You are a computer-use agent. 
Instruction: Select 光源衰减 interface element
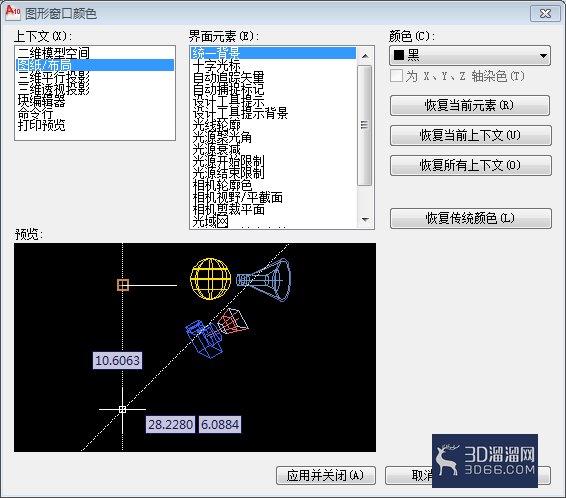(x=273, y=149)
